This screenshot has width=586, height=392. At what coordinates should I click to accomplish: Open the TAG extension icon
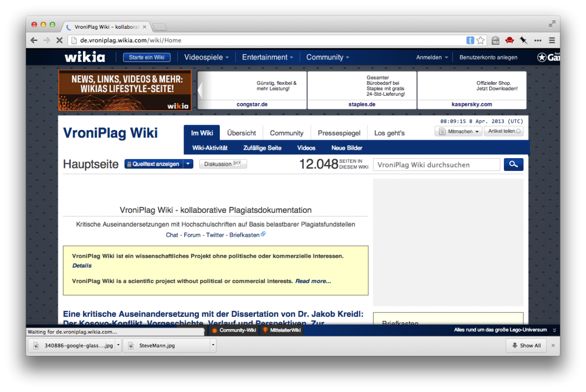click(495, 41)
